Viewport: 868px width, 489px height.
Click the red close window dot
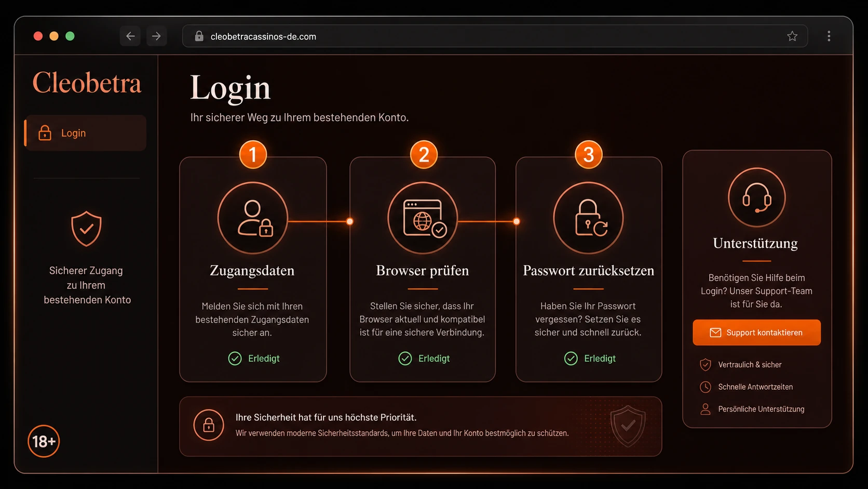[38, 36]
